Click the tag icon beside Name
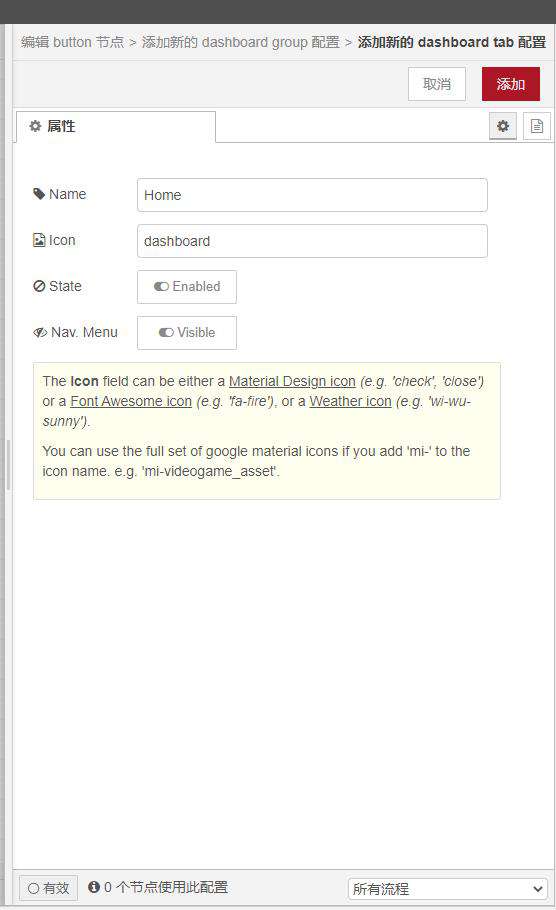 39,194
